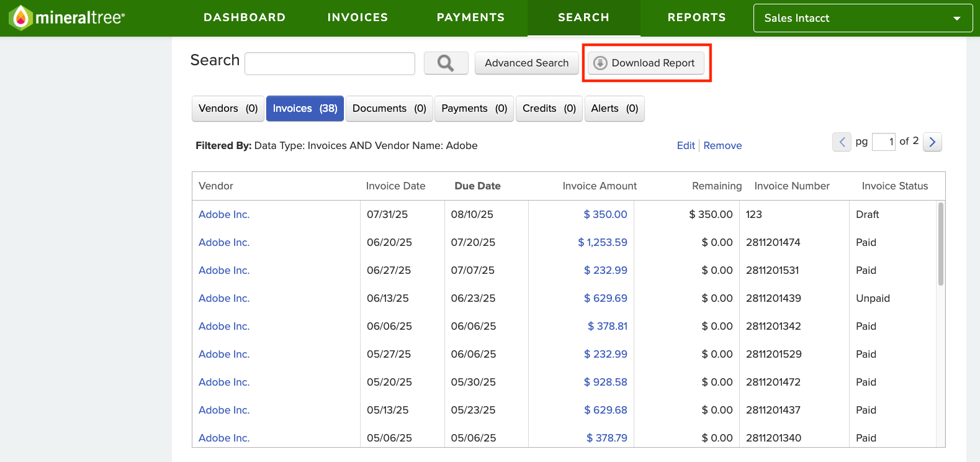Switch to the Payments (0) tab
This screenshot has height=462, width=980.
(474, 109)
